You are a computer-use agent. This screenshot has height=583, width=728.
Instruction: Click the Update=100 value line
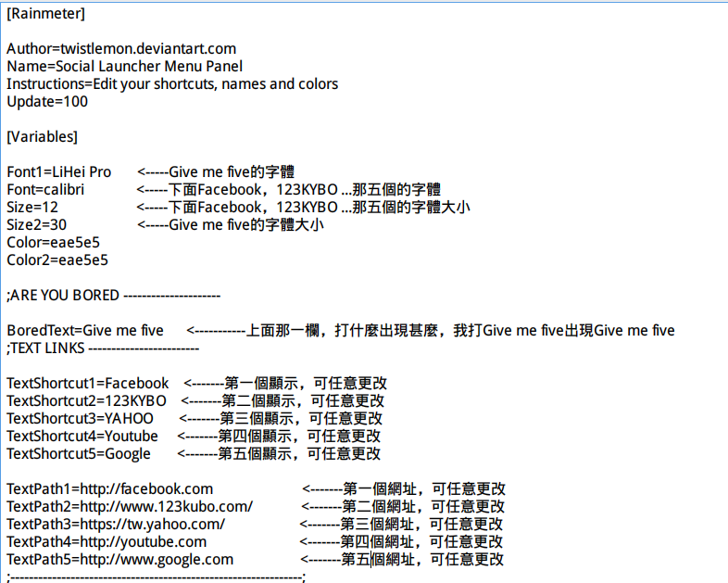(x=47, y=102)
